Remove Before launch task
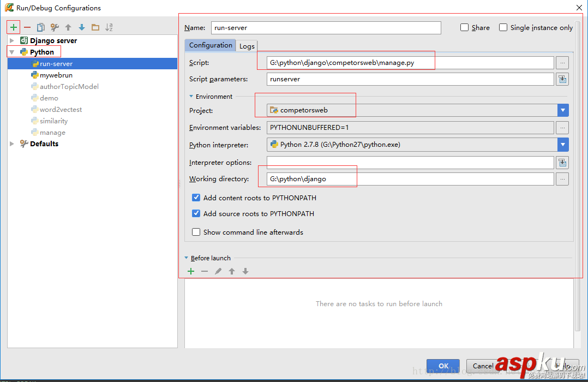This screenshot has width=588, height=382. tap(205, 271)
